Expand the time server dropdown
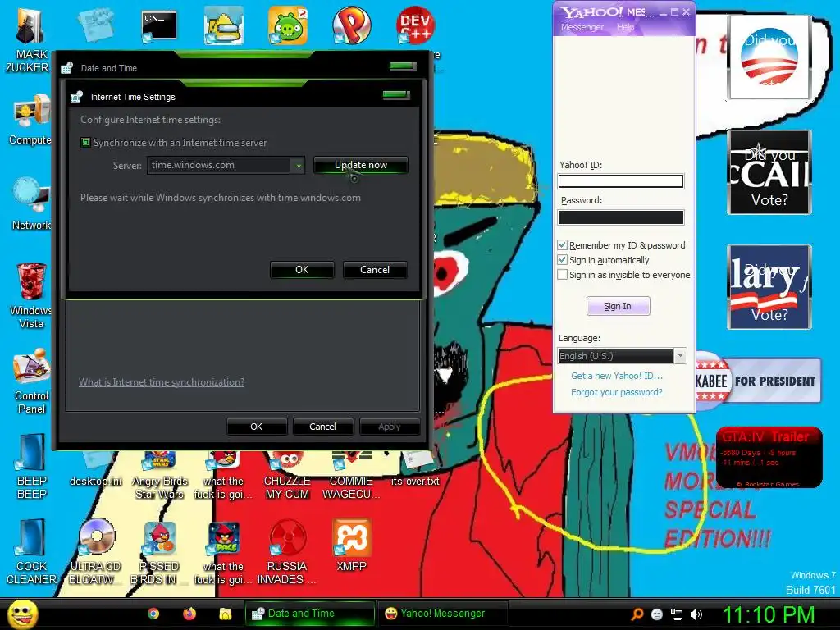This screenshot has width=840, height=630. (x=299, y=166)
